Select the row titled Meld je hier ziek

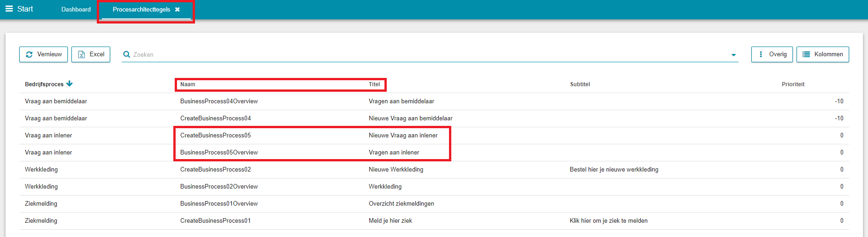[x=390, y=221]
